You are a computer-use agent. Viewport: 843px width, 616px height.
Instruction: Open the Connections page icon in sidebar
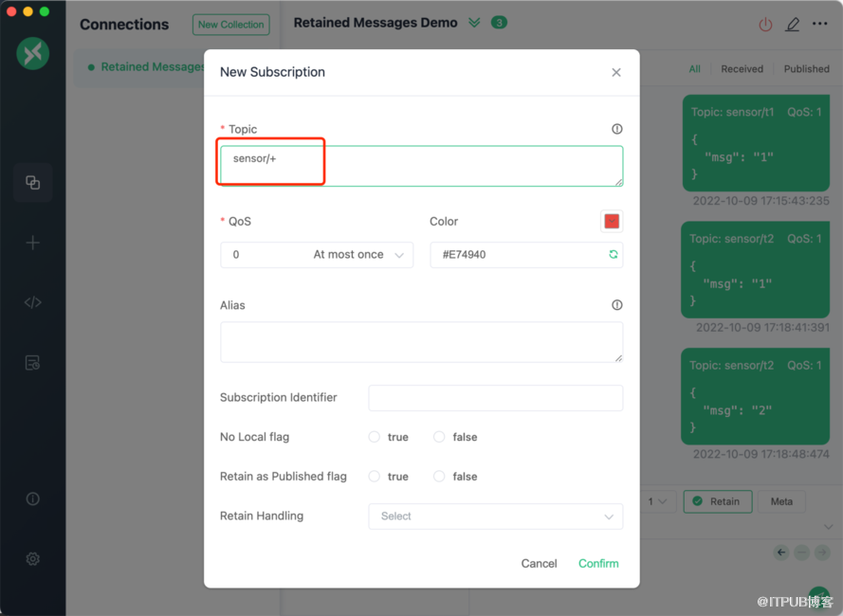coord(32,182)
